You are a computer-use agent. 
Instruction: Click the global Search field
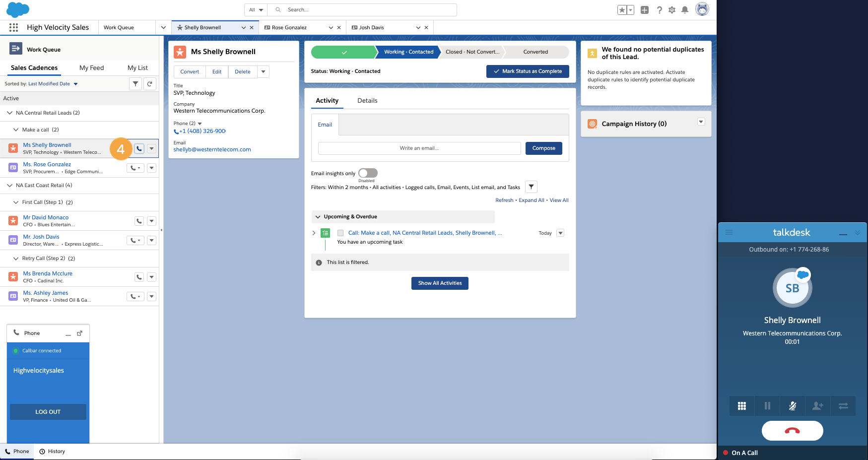[362, 10]
